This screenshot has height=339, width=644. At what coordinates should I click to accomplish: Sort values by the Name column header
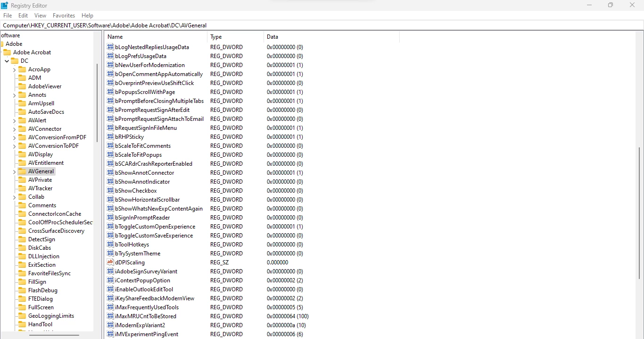pyautogui.click(x=156, y=37)
